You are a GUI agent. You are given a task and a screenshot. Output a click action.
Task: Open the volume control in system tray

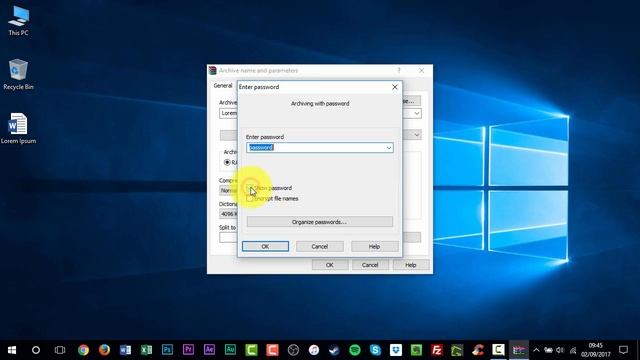coord(560,350)
